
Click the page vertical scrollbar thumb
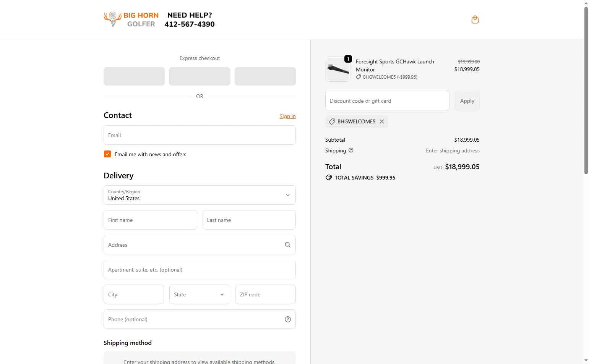[x=586, y=90]
